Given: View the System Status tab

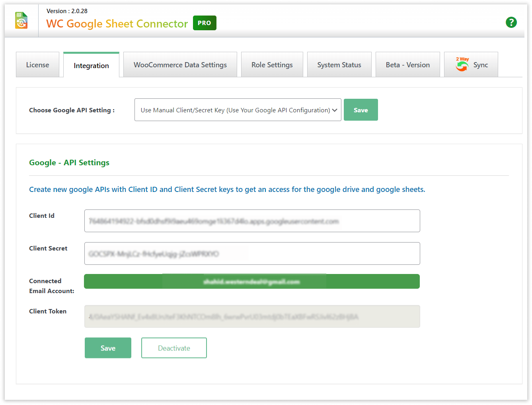Looking at the screenshot, I should click(339, 65).
